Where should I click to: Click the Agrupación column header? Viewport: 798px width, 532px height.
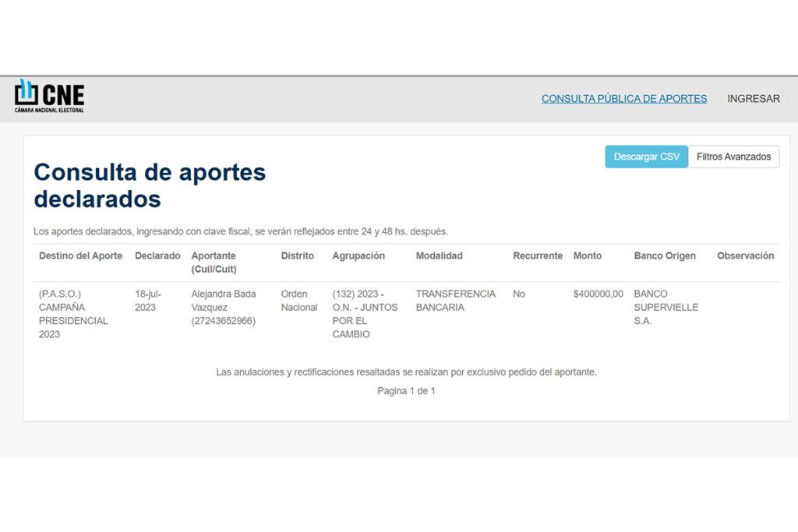pyautogui.click(x=358, y=255)
